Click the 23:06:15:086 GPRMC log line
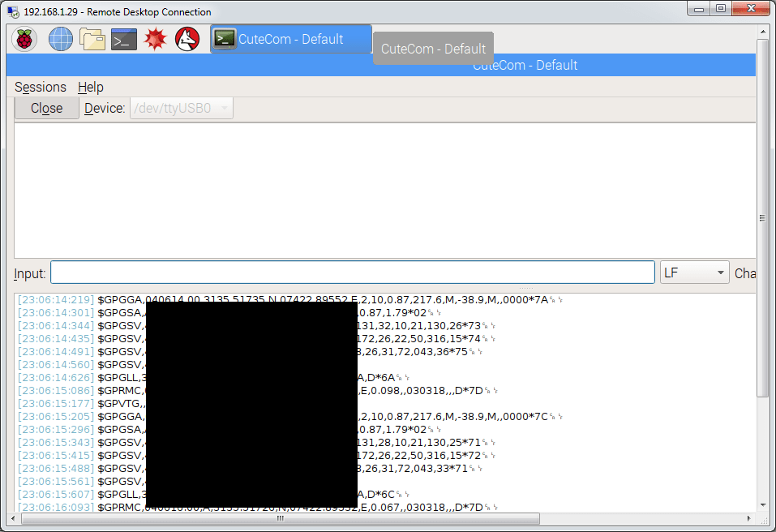 [x=257, y=390]
